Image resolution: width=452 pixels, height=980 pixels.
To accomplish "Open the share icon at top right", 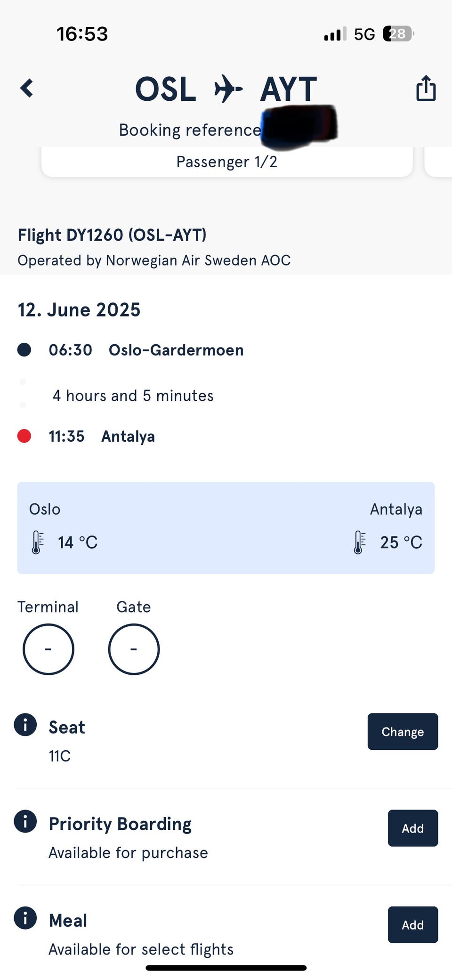I will 426,88.
